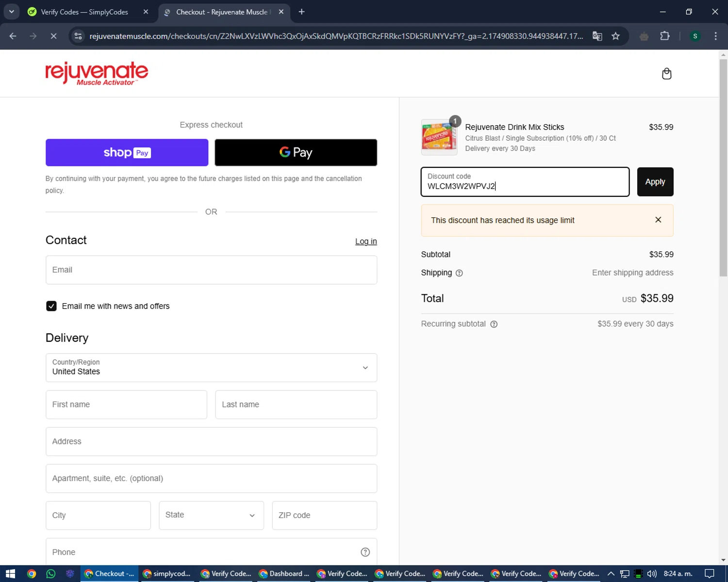Screen dimensions: 728x582
Task: Click the Rejuvenate Drink Mix Sticks thumbnail
Action: pyautogui.click(x=439, y=137)
